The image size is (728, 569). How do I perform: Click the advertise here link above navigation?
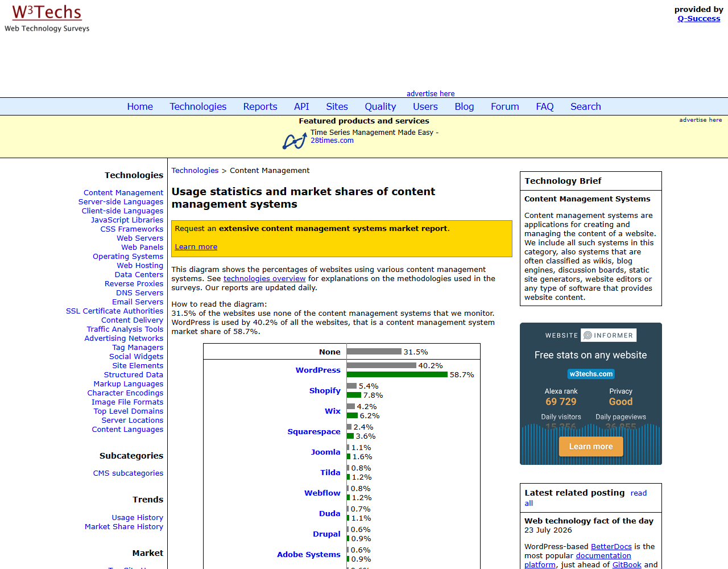pyautogui.click(x=431, y=93)
